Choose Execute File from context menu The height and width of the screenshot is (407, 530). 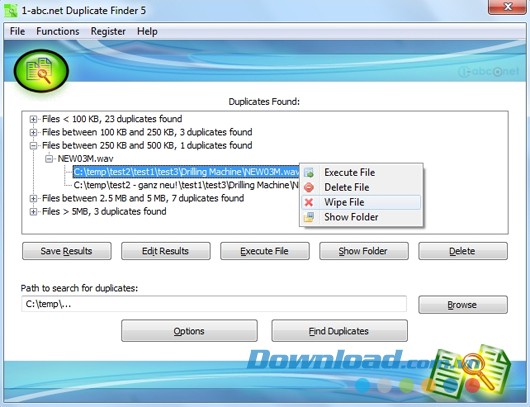click(361, 172)
